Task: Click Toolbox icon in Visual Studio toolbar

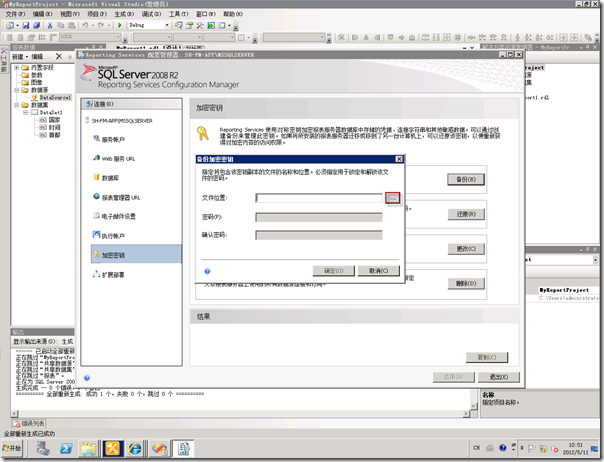Action: coord(200,25)
